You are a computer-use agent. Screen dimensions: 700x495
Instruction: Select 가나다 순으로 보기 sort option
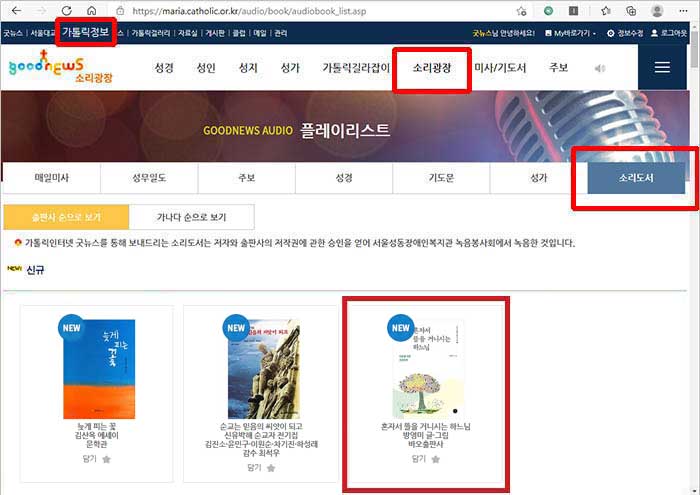pos(191,216)
